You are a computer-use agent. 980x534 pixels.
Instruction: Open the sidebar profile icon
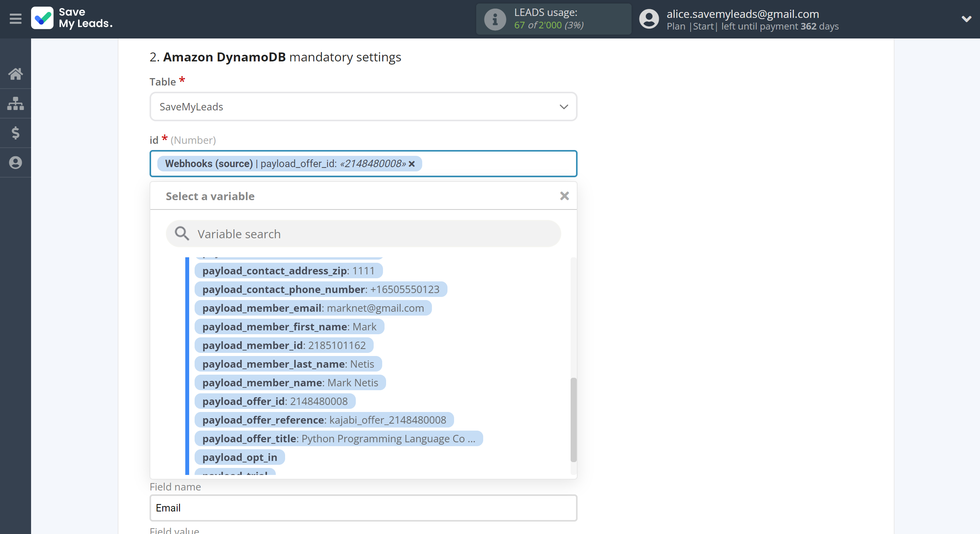pos(16,162)
